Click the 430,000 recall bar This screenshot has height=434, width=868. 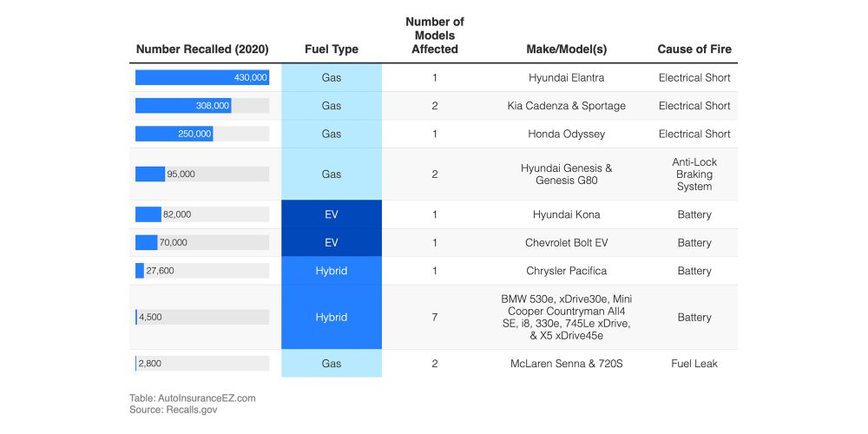click(x=201, y=78)
